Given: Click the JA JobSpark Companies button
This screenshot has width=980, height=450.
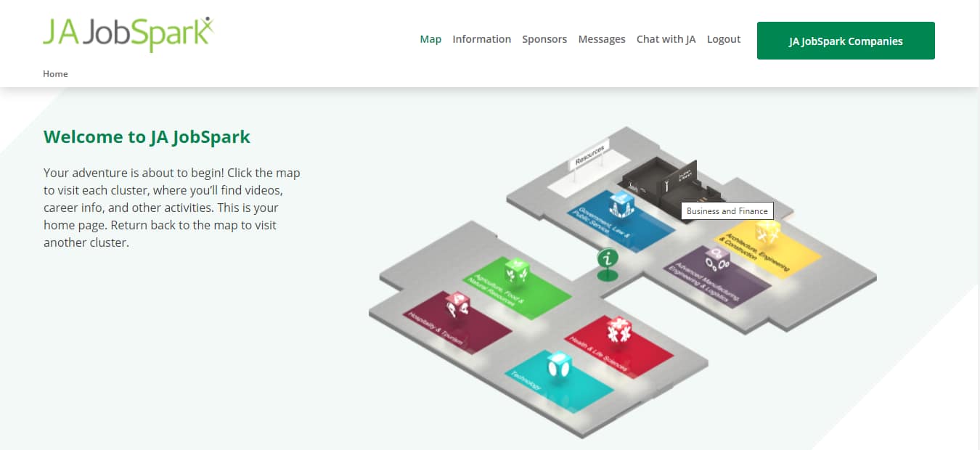Looking at the screenshot, I should 846,41.
